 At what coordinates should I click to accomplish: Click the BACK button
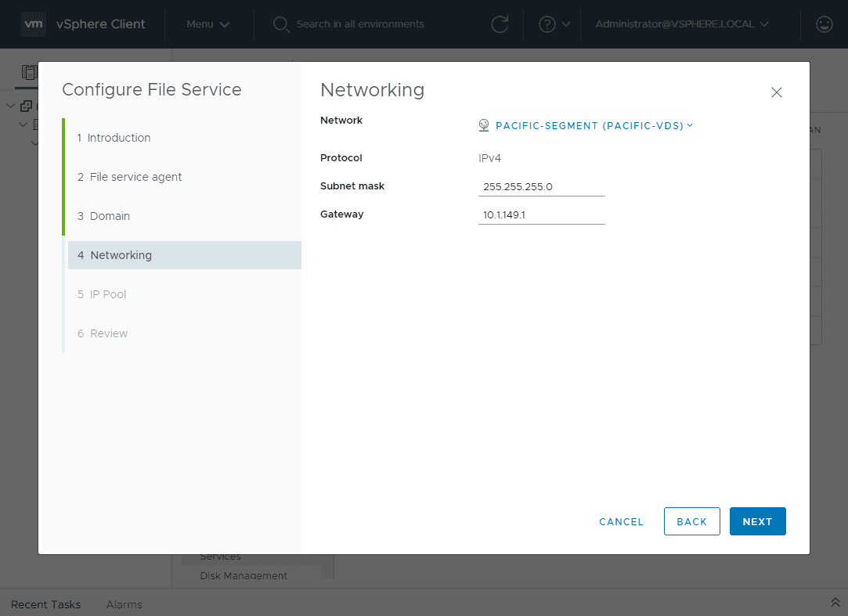click(691, 521)
